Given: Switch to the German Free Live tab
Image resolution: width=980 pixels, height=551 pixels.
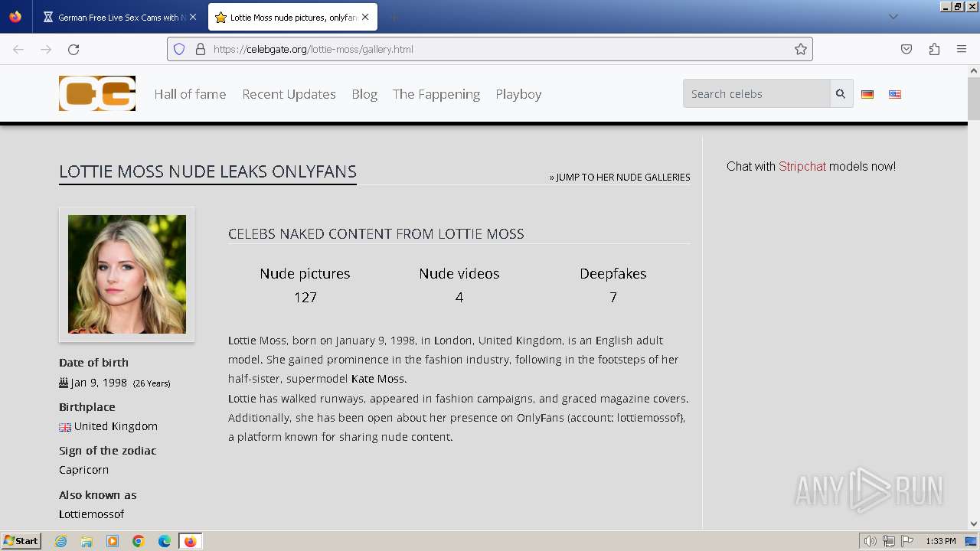Looking at the screenshot, I should coord(119,17).
